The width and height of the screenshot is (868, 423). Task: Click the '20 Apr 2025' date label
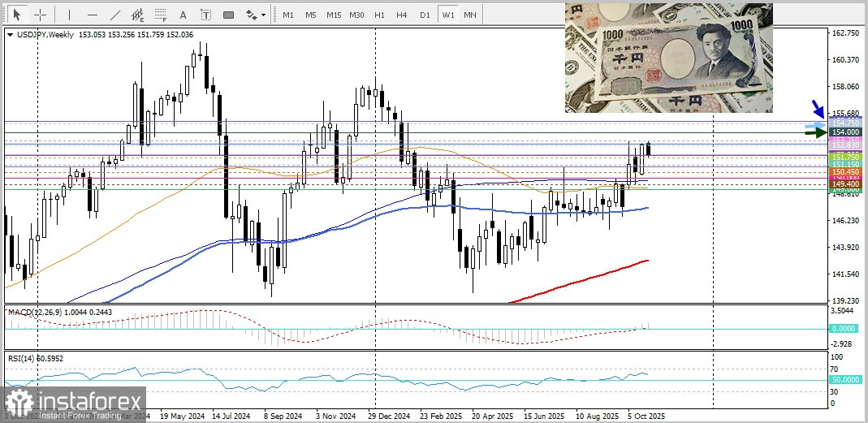click(494, 415)
